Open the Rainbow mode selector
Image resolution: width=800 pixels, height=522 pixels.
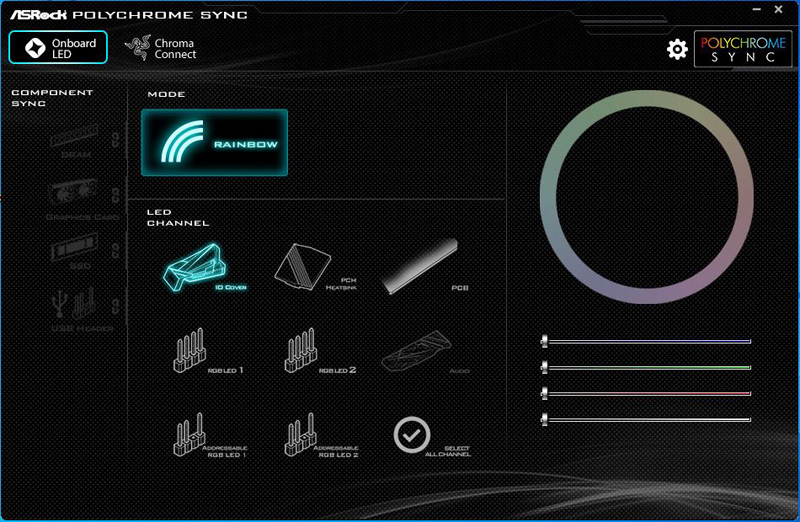[214, 142]
